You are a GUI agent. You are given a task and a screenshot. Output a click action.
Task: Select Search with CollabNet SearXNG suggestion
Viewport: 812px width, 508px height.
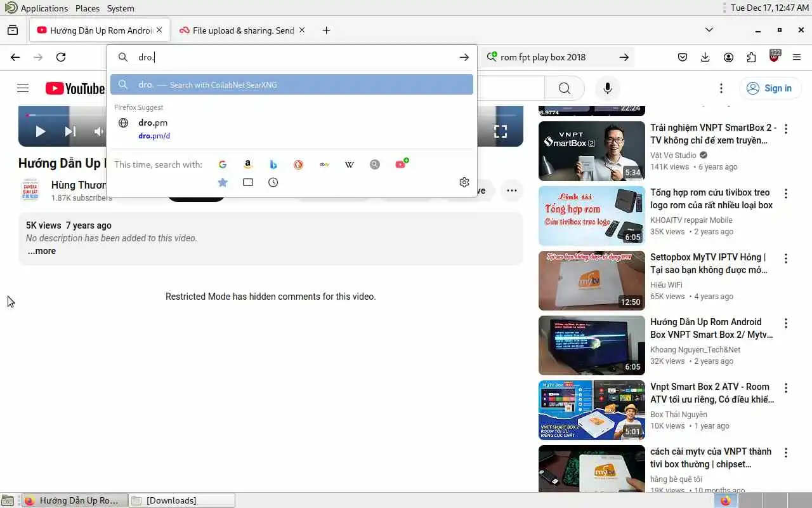pyautogui.click(x=292, y=84)
